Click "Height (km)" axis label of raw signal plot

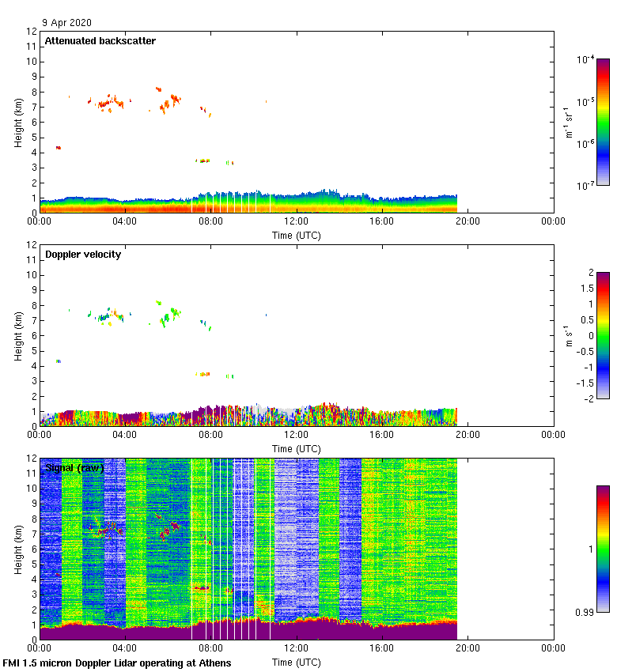(x=18, y=549)
